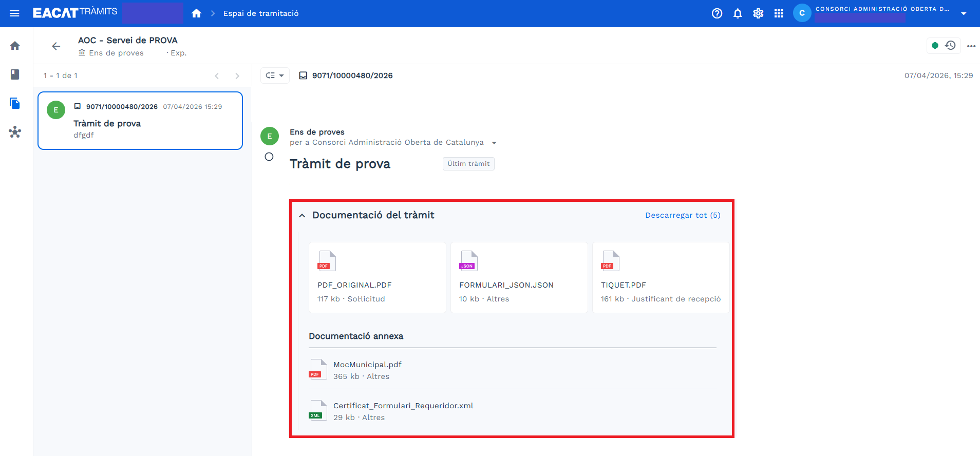Select expedient 9071/10000480/2026 in list

point(140,121)
